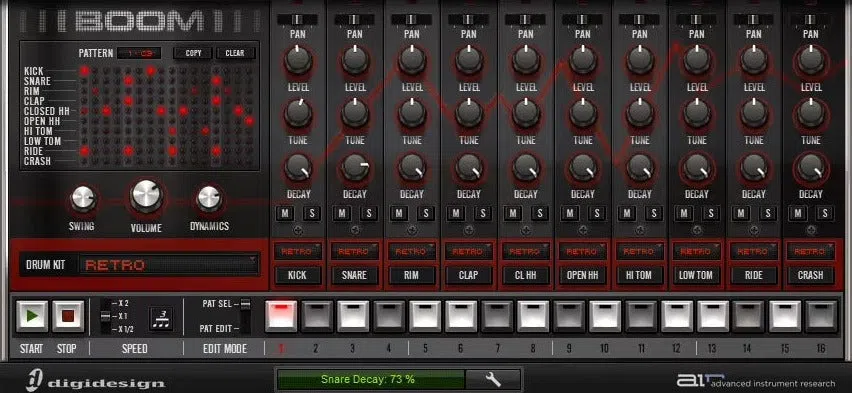Click the Rim channel Tune knob

pos(412,113)
